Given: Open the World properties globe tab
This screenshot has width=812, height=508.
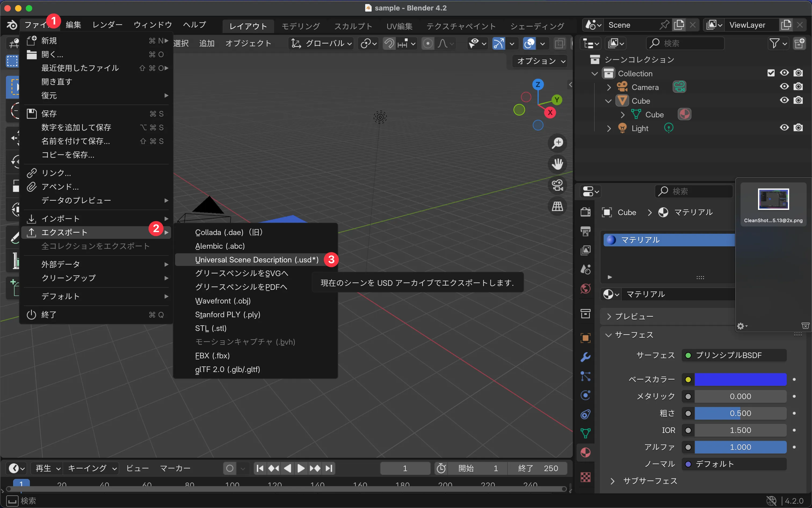Looking at the screenshot, I should 585,289.
